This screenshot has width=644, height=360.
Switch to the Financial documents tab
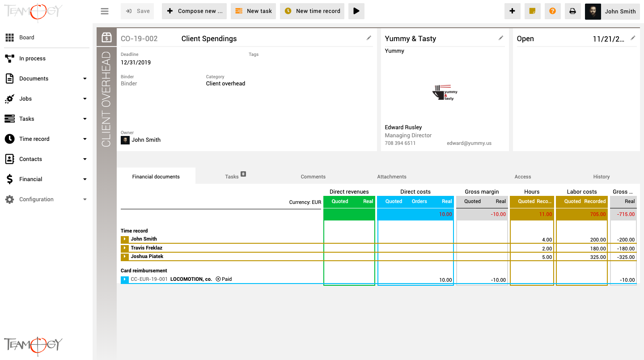click(x=156, y=177)
